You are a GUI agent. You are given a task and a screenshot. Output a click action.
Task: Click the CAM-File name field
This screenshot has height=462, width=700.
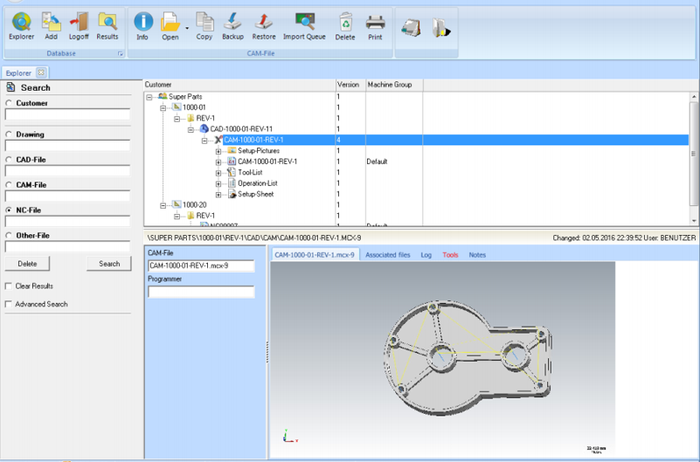click(x=201, y=266)
